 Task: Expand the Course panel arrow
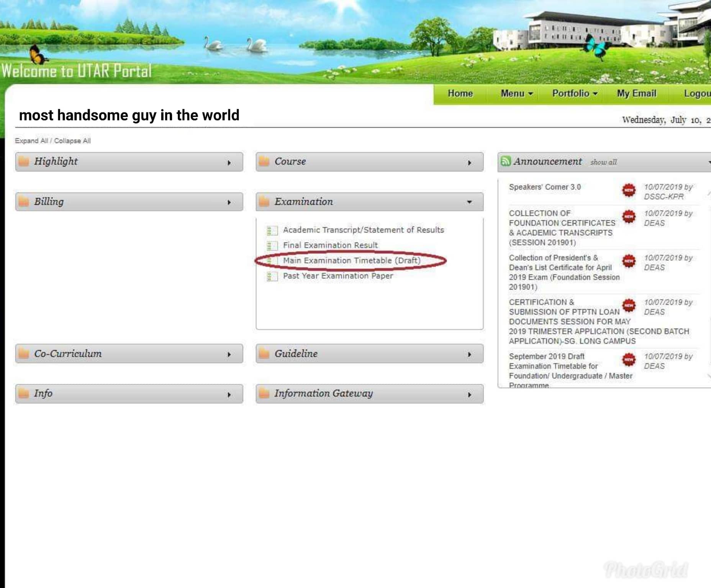click(x=470, y=163)
